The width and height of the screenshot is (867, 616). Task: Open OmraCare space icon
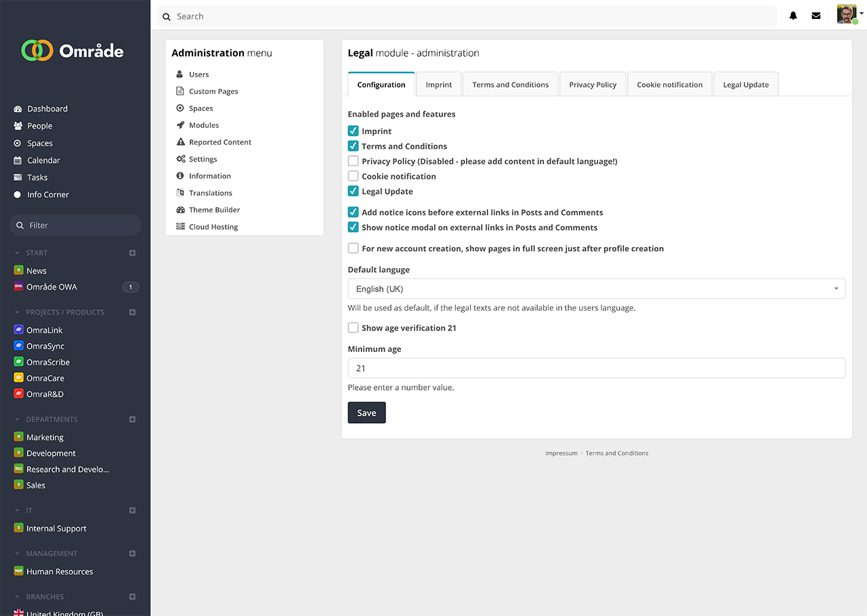coord(19,378)
